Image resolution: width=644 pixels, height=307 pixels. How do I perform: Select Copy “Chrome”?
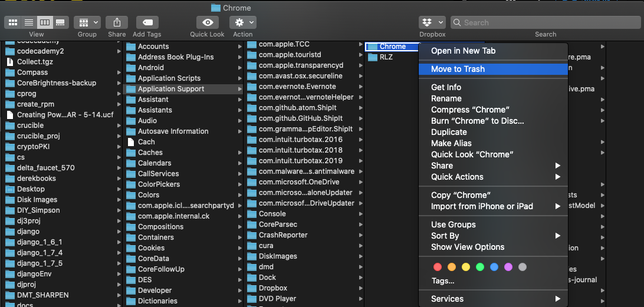point(493,195)
